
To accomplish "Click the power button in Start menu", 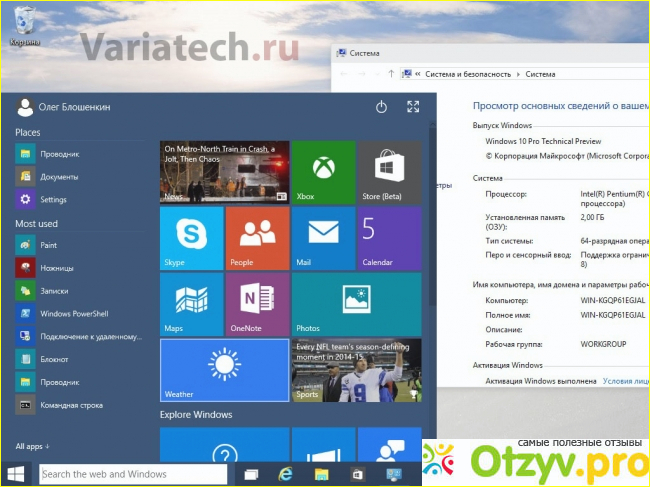I will pos(381,107).
